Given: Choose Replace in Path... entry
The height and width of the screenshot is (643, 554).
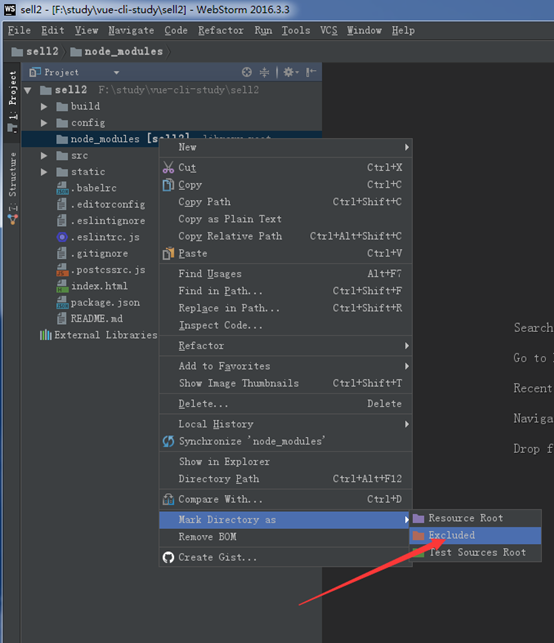Looking at the screenshot, I should pos(286,308).
